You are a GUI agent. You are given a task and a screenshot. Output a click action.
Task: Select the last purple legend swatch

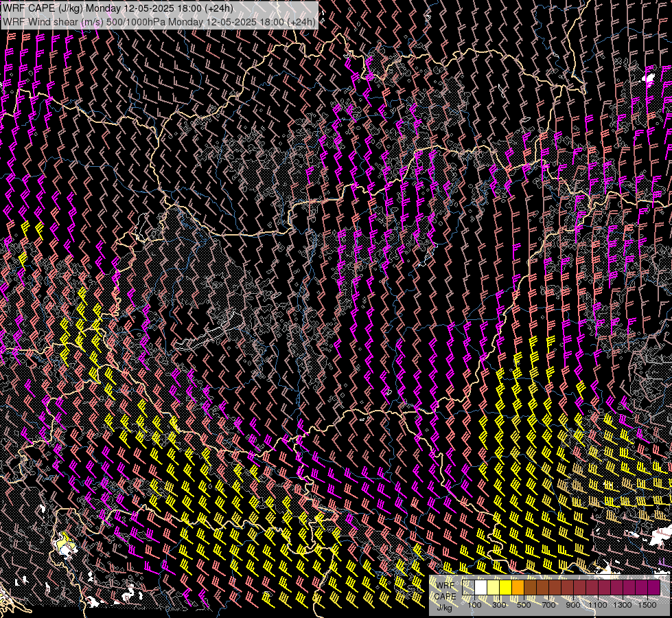click(653, 587)
